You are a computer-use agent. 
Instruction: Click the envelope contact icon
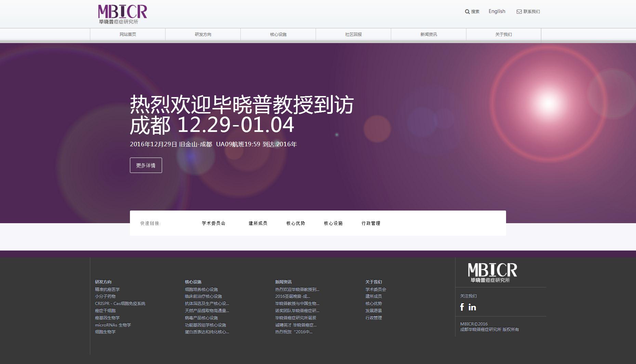click(519, 12)
